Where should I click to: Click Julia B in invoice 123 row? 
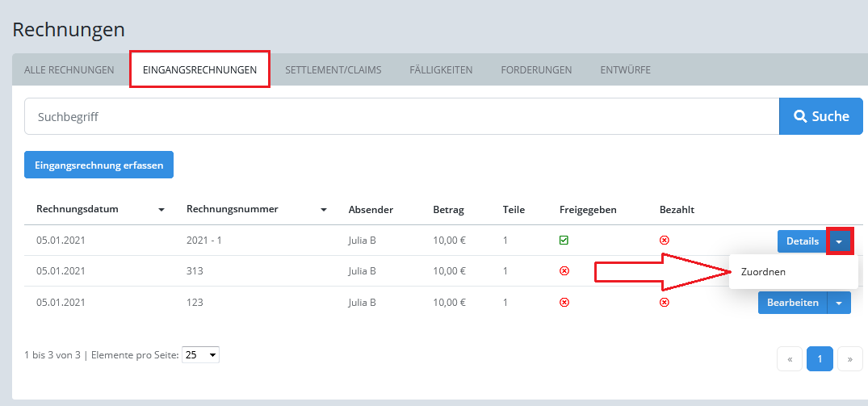pyautogui.click(x=363, y=303)
